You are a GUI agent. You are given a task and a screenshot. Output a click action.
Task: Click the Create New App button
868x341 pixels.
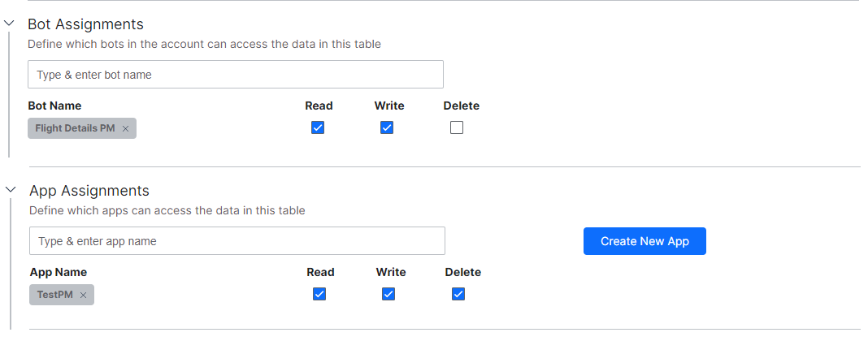tap(644, 241)
